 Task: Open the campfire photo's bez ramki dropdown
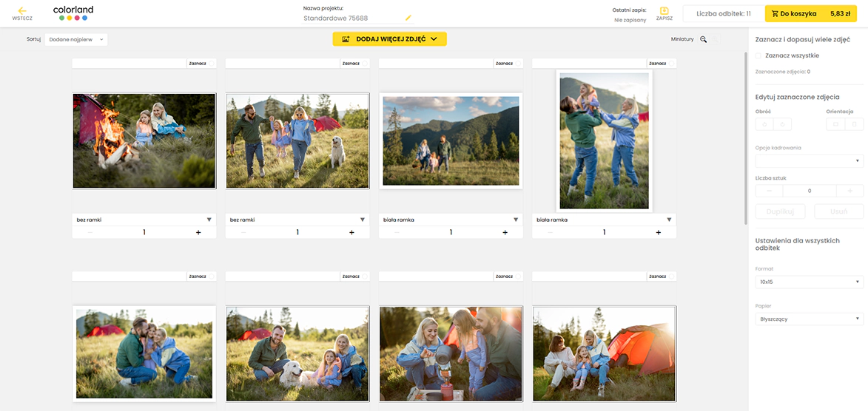144,220
